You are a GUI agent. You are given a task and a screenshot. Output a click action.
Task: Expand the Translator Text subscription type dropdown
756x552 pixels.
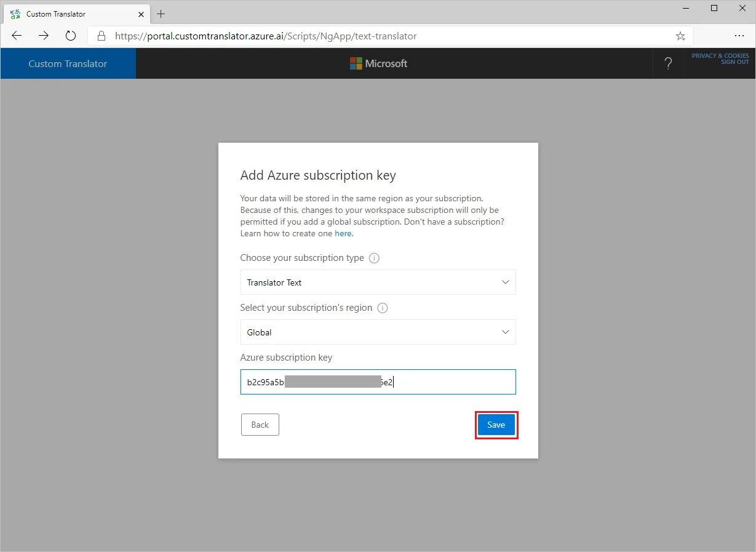[x=378, y=282]
